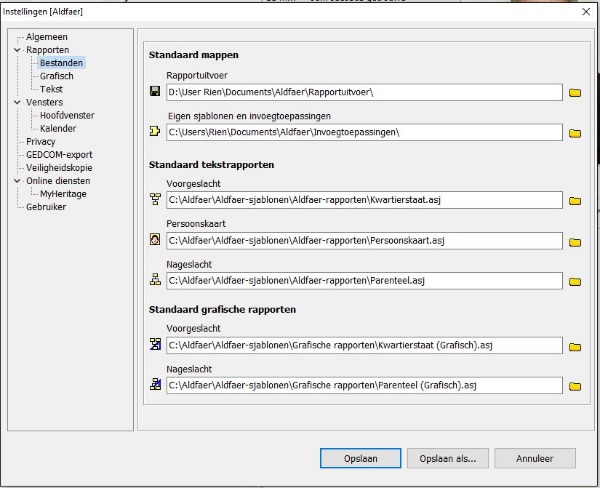Screen dimensions: 600x488
Task: Click the Opslaan als... button
Action: coord(448,458)
